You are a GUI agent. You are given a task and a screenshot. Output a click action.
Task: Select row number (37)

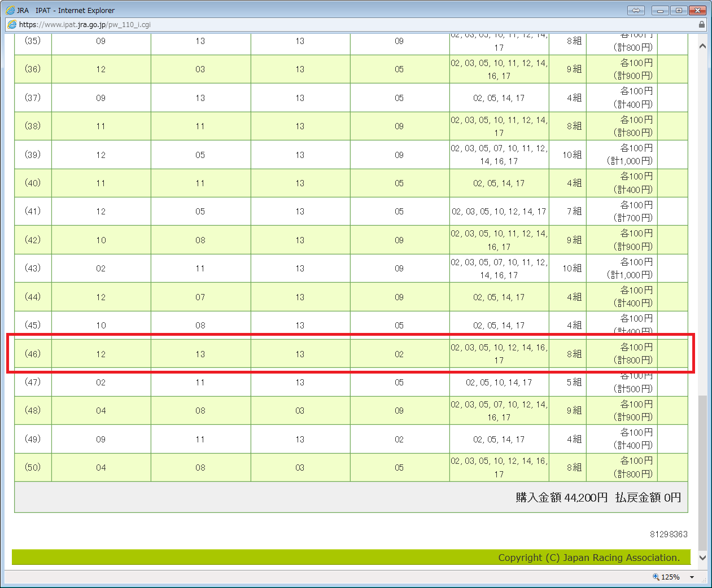tap(33, 98)
